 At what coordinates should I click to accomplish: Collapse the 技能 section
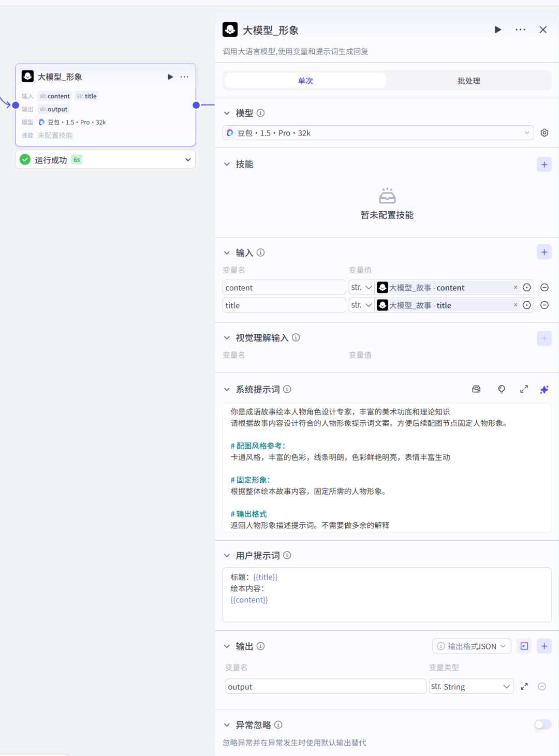pos(227,164)
